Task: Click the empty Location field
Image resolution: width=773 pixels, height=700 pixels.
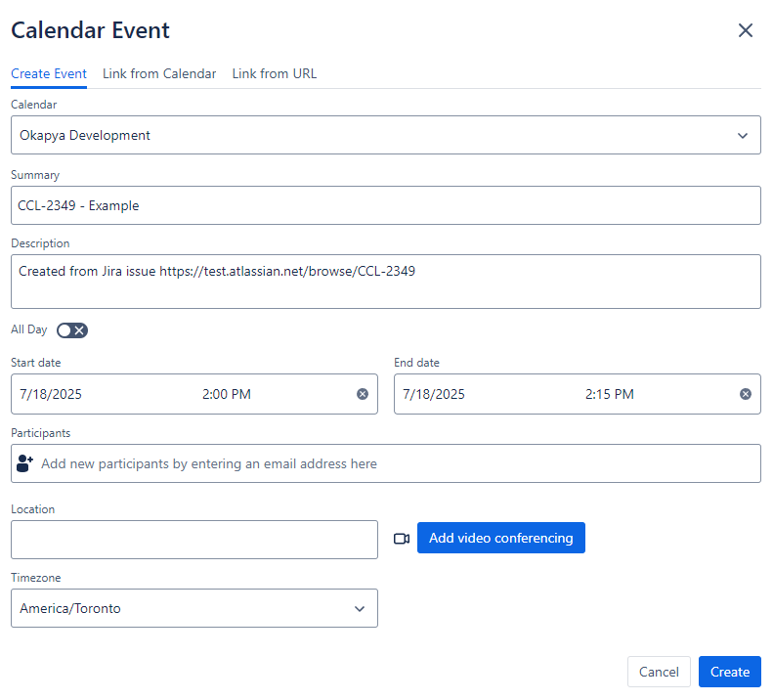Action: [193, 540]
